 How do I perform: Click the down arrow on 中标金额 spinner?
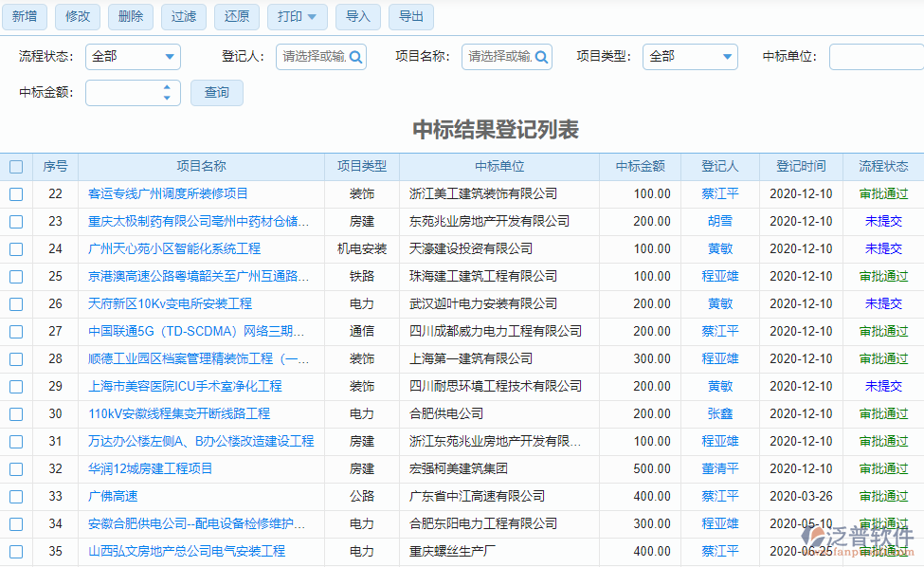[x=168, y=98]
